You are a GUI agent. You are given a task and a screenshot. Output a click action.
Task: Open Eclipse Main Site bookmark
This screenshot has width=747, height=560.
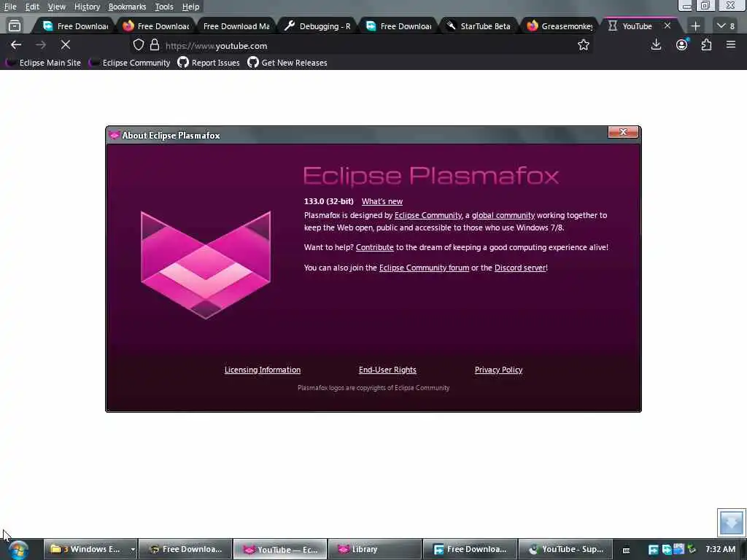tap(44, 63)
